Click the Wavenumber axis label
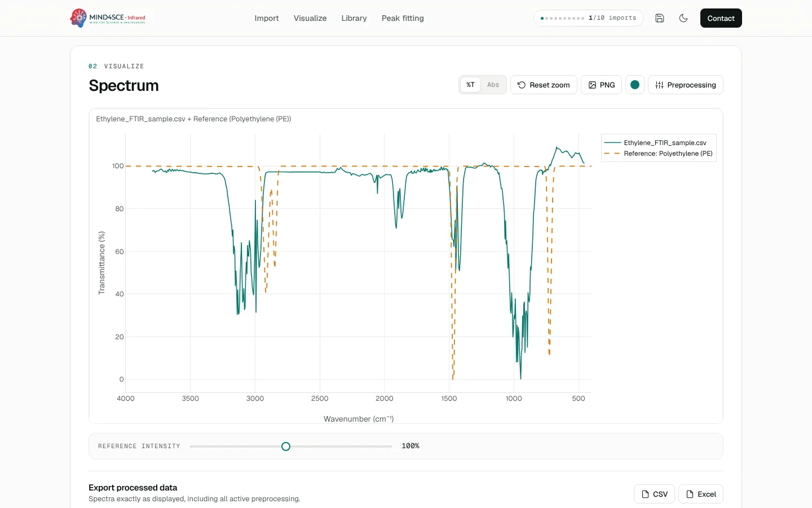 click(359, 419)
